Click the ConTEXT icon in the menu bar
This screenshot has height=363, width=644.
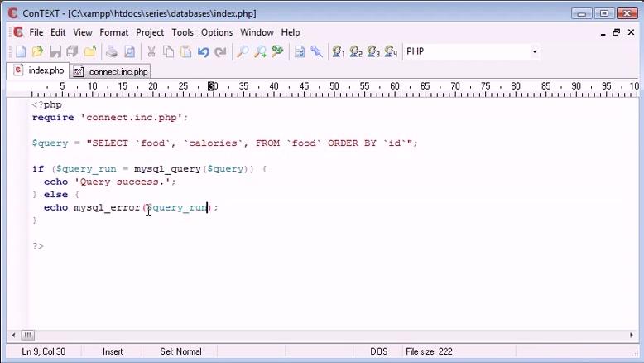pyautogui.click(x=18, y=32)
